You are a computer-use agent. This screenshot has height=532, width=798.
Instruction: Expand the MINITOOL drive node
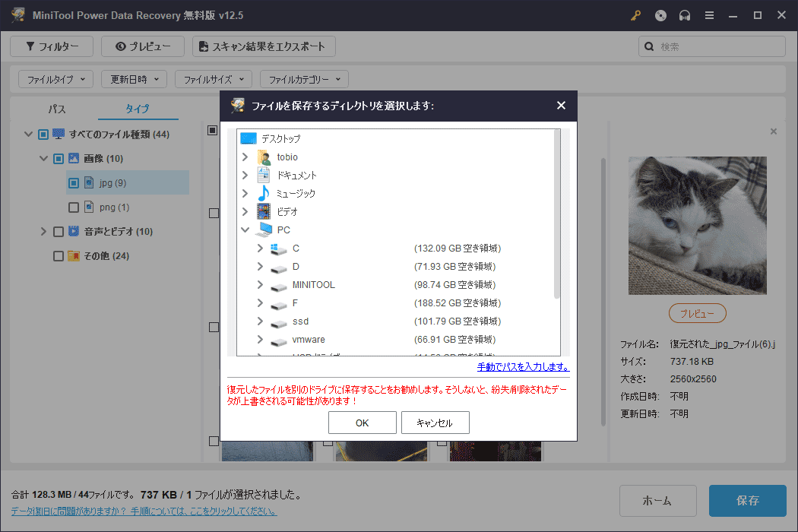click(260, 284)
